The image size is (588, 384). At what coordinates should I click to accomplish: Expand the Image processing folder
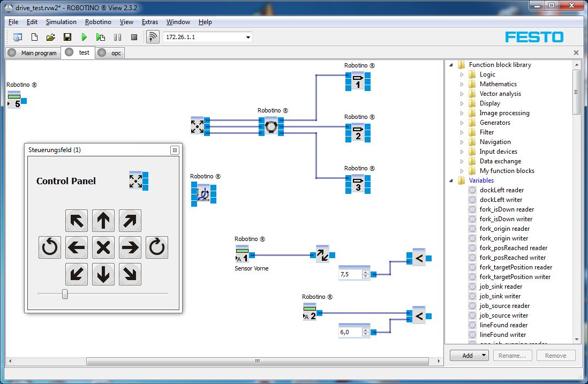click(x=462, y=113)
